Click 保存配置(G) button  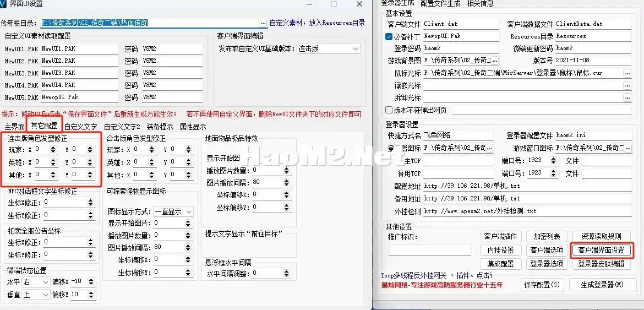click(542, 285)
